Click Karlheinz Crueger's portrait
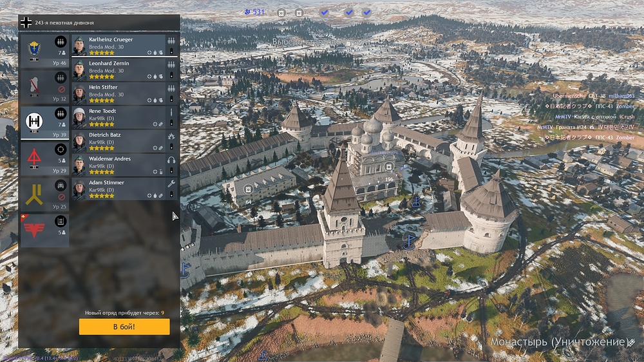 click(x=79, y=46)
